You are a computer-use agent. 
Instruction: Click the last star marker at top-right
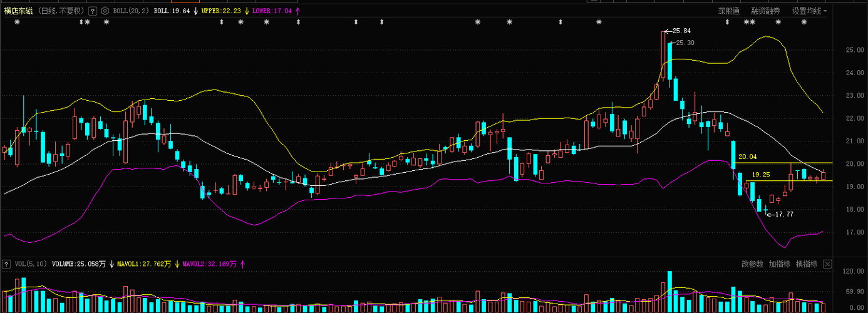click(804, 23)
